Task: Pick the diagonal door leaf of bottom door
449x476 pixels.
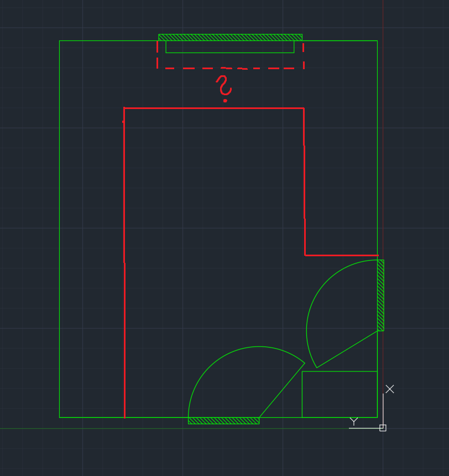Action: tap(281, 390)
